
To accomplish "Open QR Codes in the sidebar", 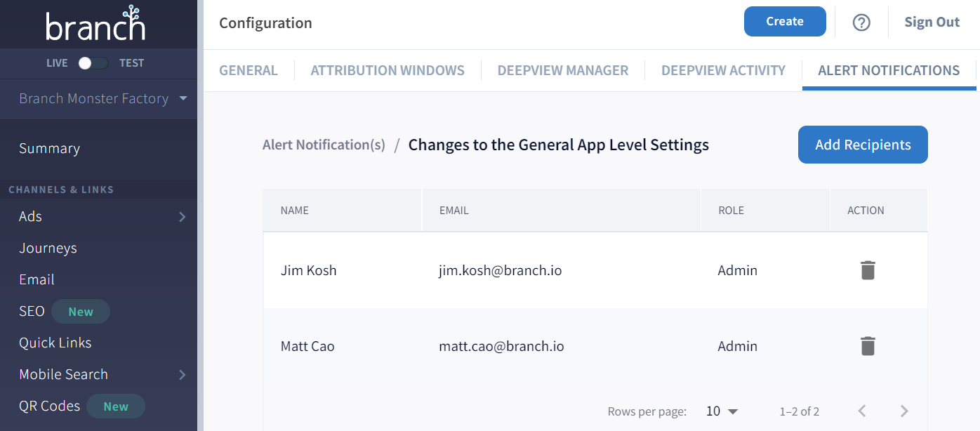I will pyautogui.click(x=49, y=406).
